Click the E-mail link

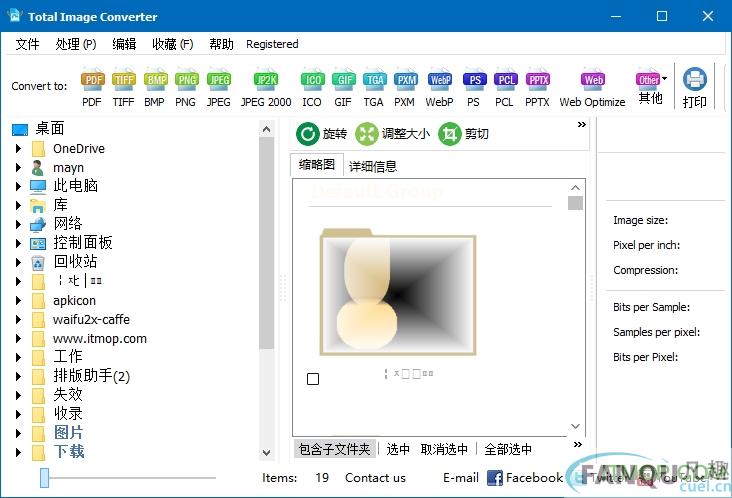click(x=461, y=477)
